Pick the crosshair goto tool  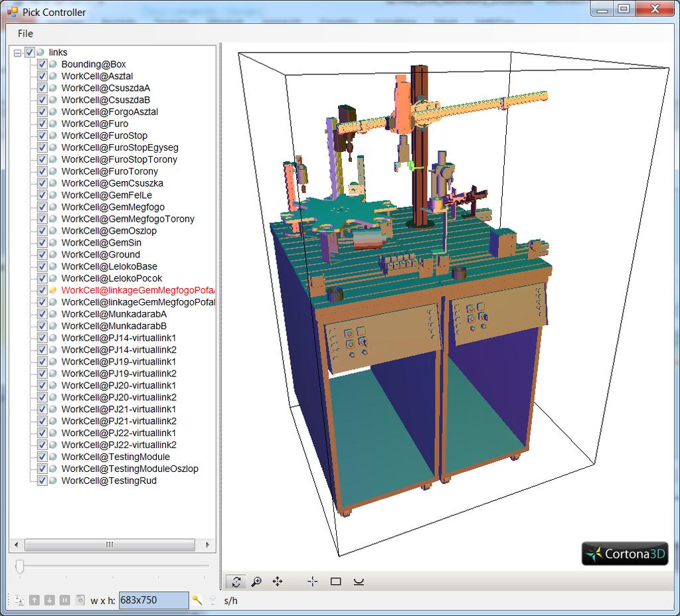click(313, 581)
